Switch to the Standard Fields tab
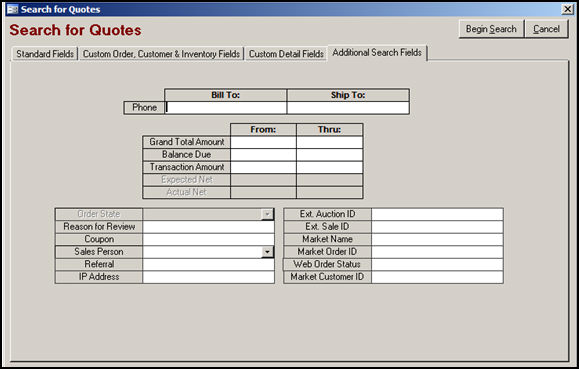The height and width of the screenshot is (369, 579). click(45, 54)
